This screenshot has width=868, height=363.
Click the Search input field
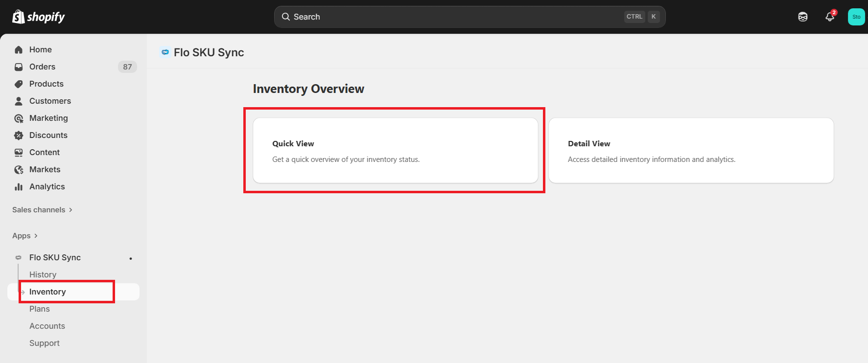point(470,17)
